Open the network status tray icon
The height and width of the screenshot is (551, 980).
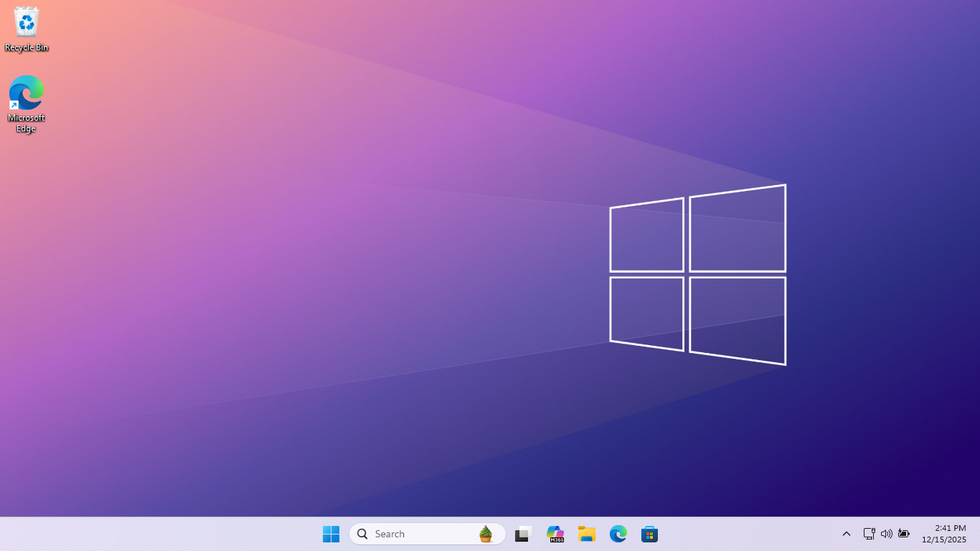[869, 534]
